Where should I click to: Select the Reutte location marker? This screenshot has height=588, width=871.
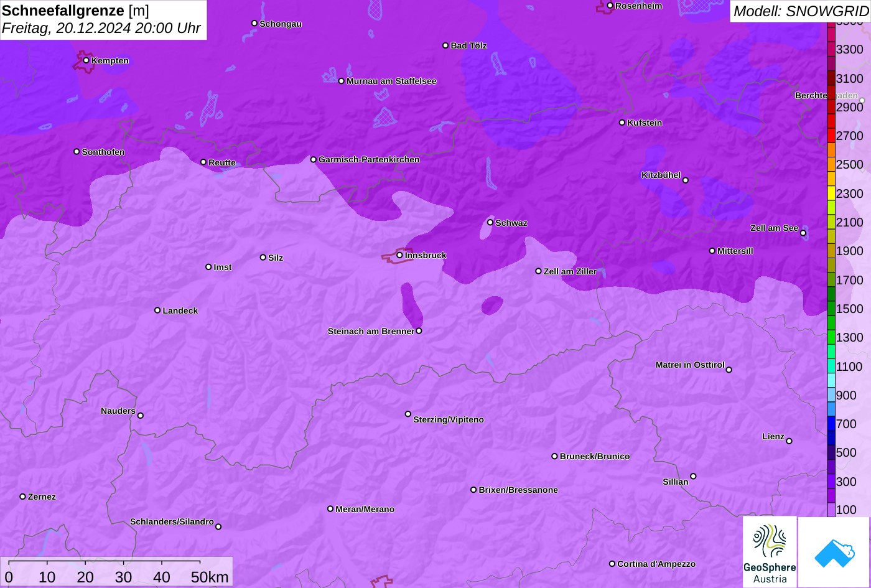pyautogui.click(x=203, y=162)
